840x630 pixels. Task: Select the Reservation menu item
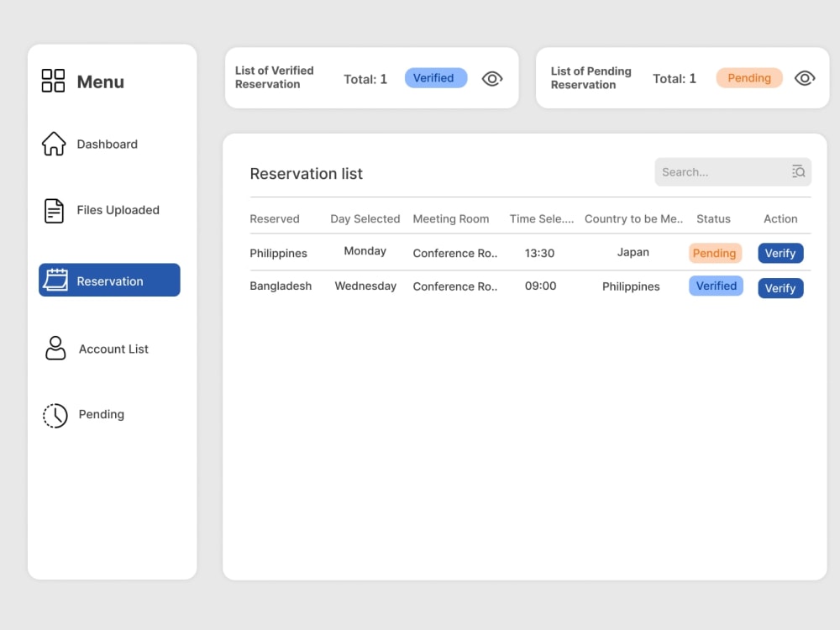click(x=109, y=280)
